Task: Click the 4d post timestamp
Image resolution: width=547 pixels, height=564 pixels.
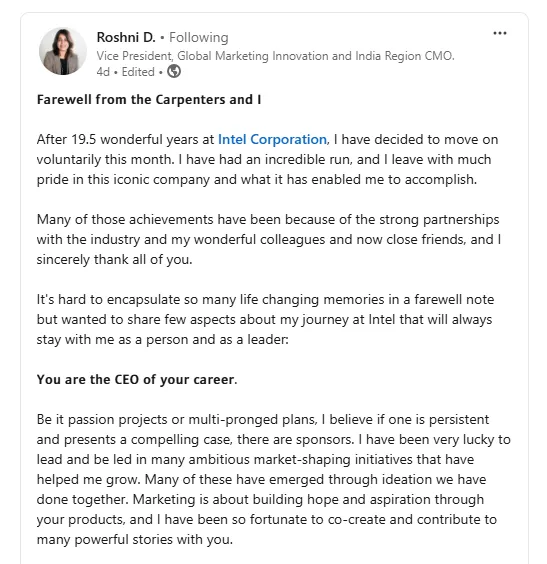Action: pos(103,72)
